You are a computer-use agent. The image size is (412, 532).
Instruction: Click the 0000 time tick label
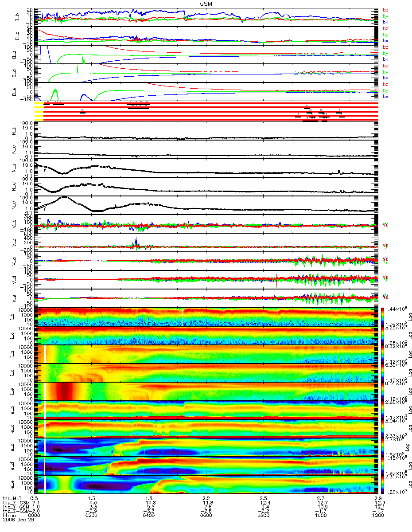tap(34, 516)
